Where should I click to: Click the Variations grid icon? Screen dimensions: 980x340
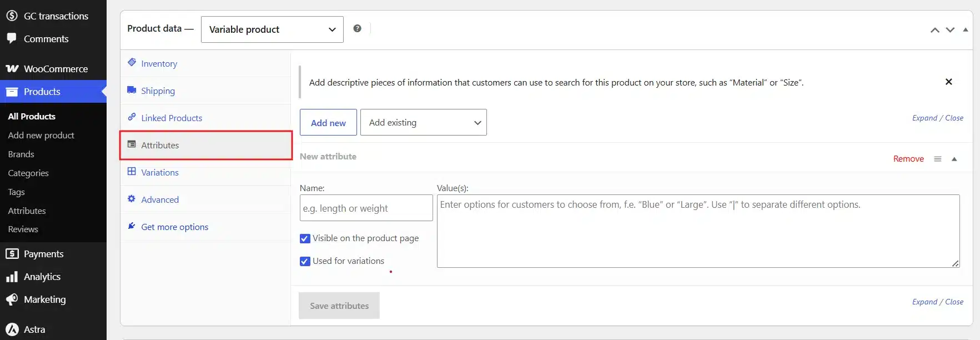tap(132, 171)
